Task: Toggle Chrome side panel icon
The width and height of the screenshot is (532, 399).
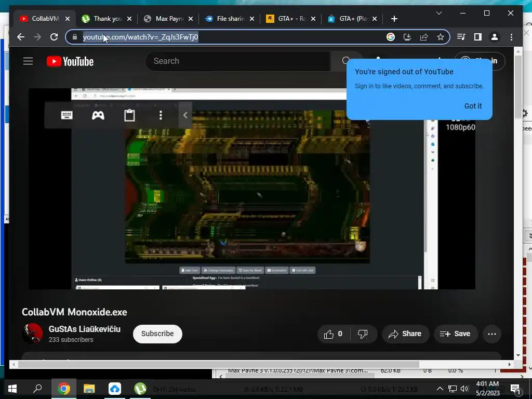Action: point(478,37)
